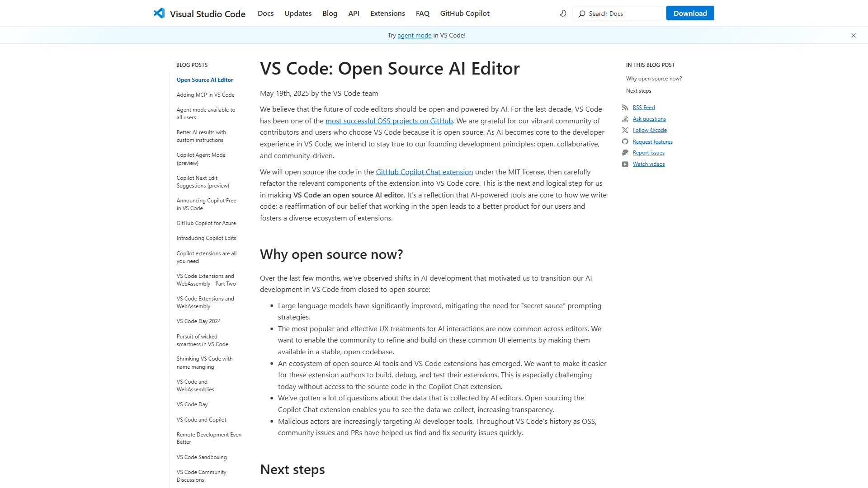Open Adding MCP in VS Code post
The width and height of the screenshot is (868, 488).
pos(205,95)
